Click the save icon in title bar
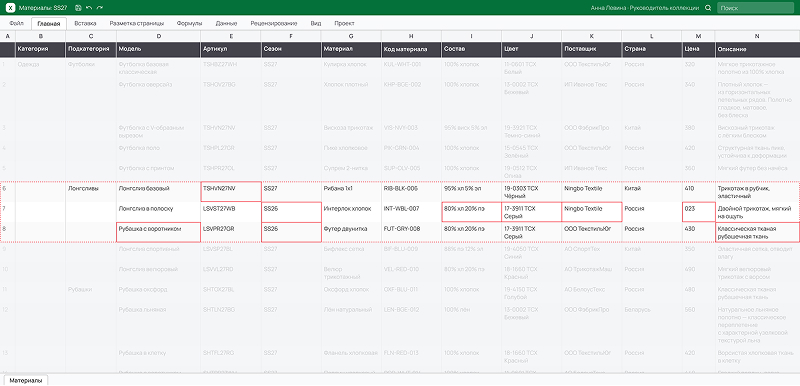 (78, 8)
